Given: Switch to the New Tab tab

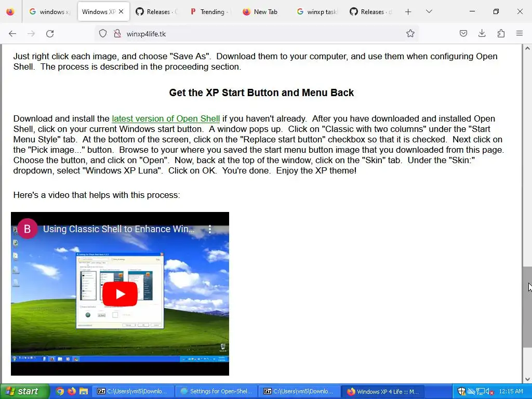Looking at the screenshot, I should click(x=263, y=12).
